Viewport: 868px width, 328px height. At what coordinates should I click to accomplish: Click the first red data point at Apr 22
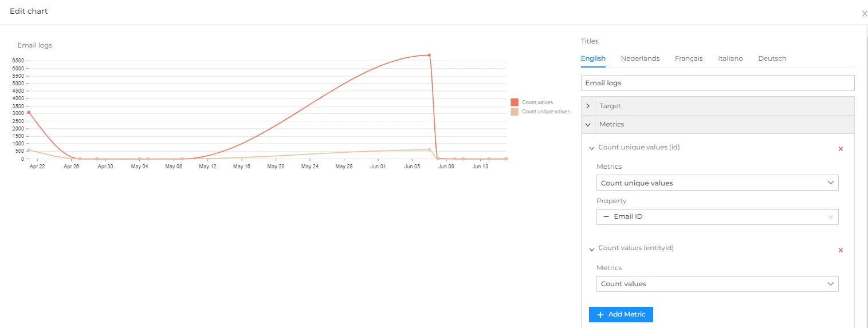pos(29,112)
